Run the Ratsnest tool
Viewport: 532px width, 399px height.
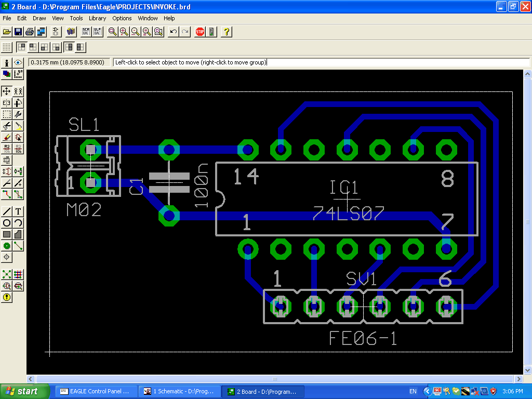point(7,274)
